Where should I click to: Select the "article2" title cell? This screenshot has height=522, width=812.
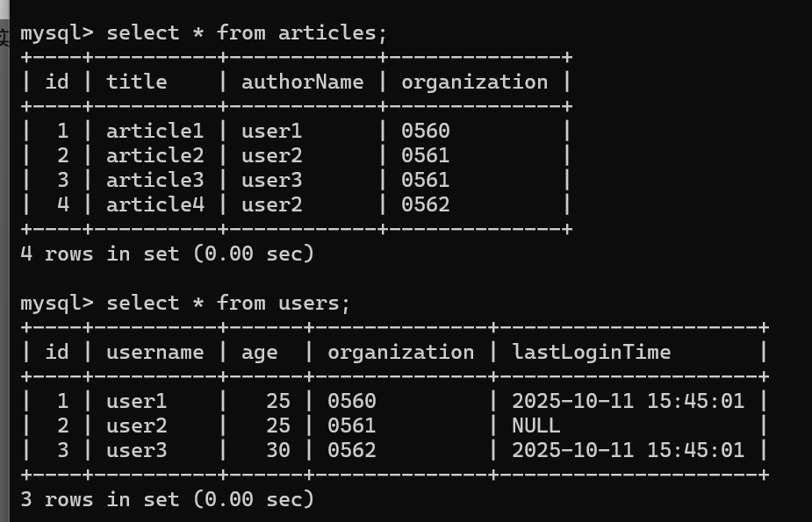[154, 156]
